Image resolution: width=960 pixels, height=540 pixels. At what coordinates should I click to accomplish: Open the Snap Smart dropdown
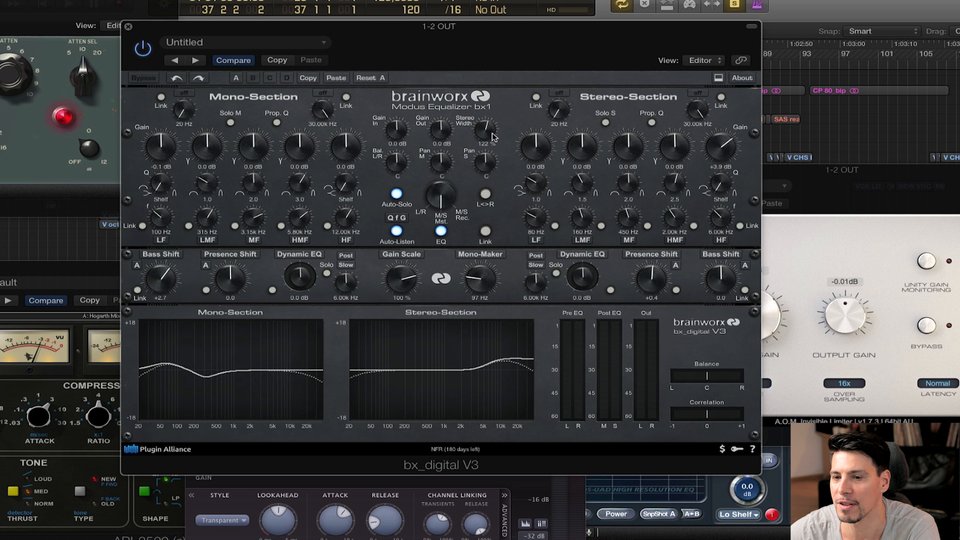pos(882,31)
